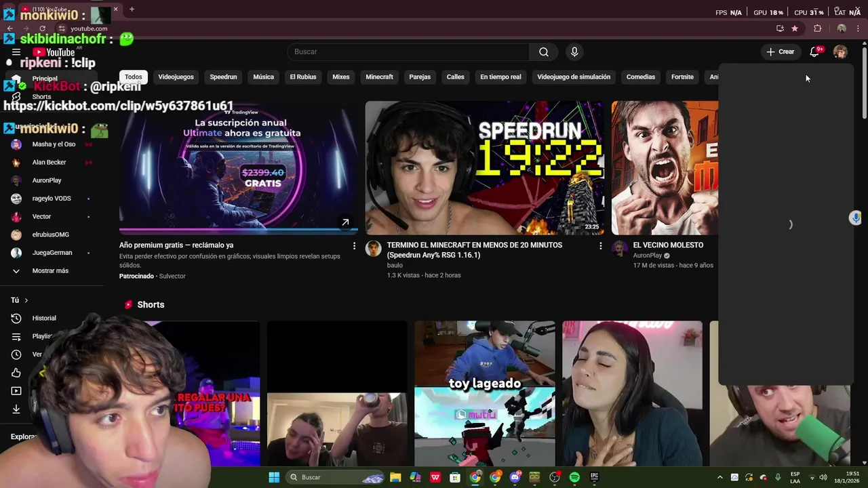Select the Todos filter chip
The image size is (868, 488).
(134, 77)
